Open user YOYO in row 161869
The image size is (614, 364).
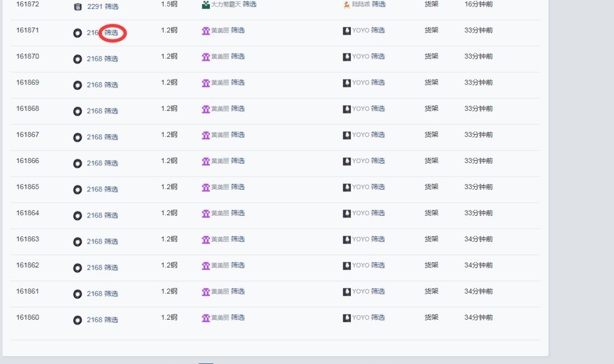tap(360, 82)
